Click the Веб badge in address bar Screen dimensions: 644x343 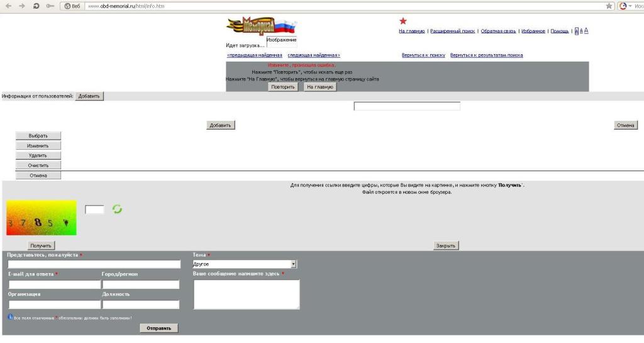point(72,6)
